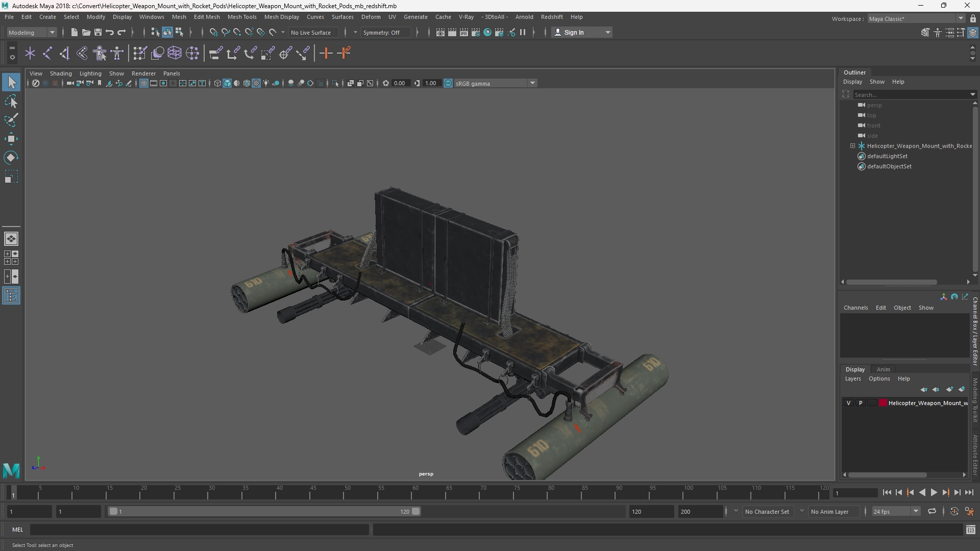The height and width of the screenshot is (551, 980).
Task: Toggle loop playback mode icon
Action: point(932,511)
